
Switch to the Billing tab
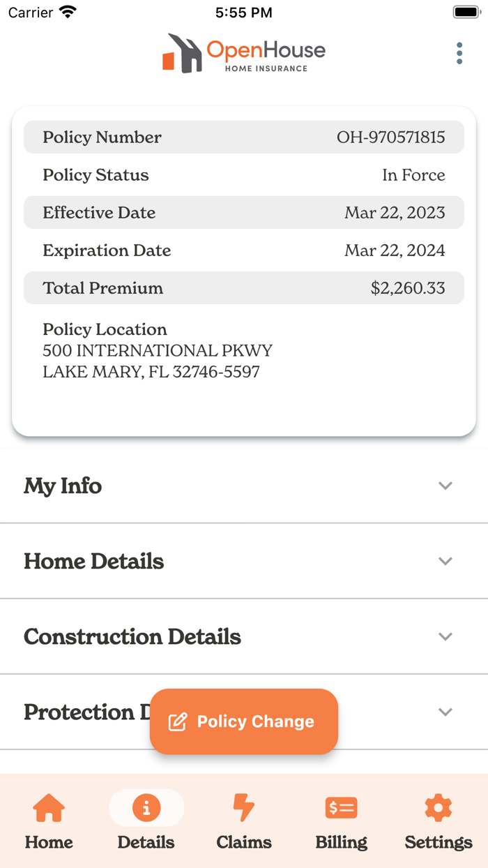pos(341,823)
